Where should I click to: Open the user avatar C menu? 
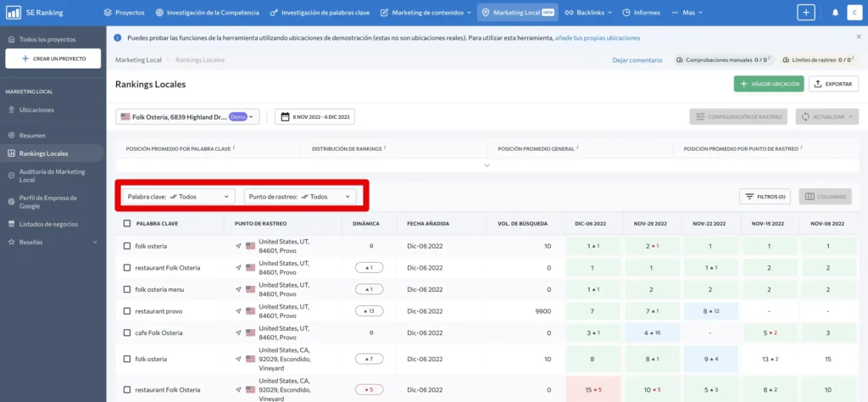pyautogui.click(x=854, y=12)
